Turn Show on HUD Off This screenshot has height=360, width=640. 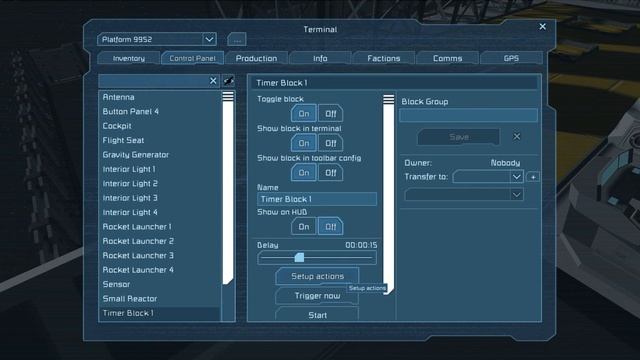(x=331, y=227)
